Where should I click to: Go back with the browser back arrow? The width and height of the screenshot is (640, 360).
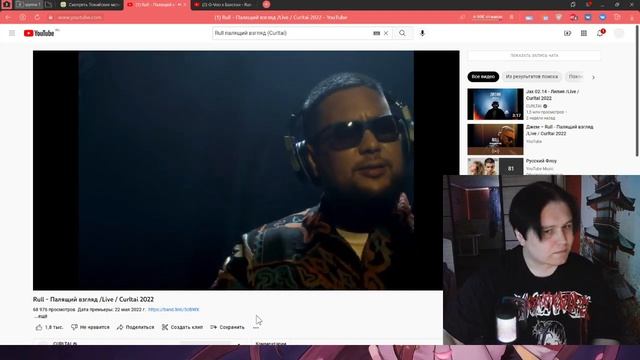point(8,18)
